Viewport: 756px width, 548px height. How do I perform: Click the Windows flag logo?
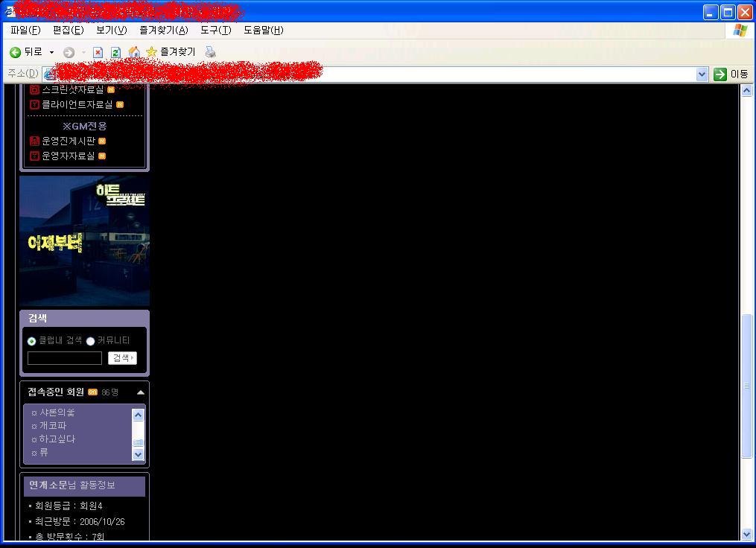740,31
